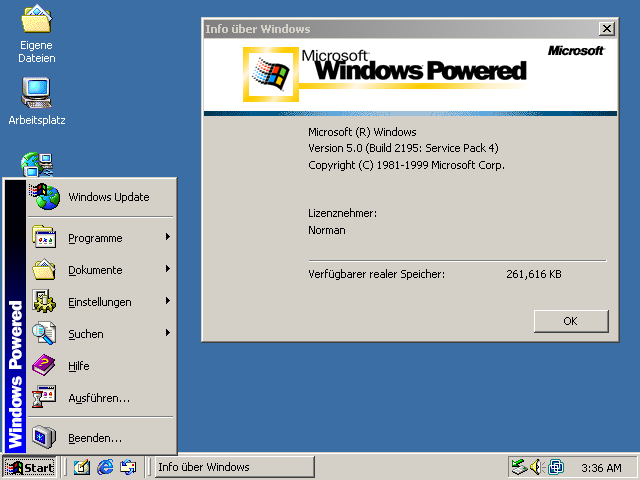Launch Internet Explorer from quick launch
Image resolution: width=640 pixels, height=480 pixels.
(x=105, y=467)
